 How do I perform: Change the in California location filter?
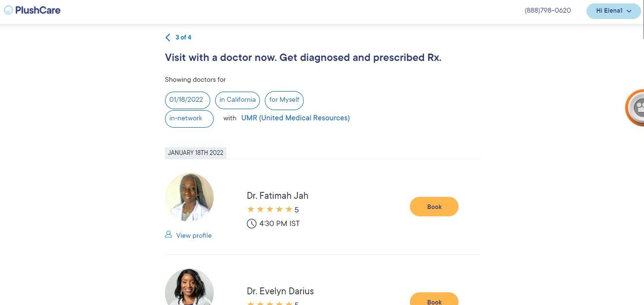click(x=238, y=100)
